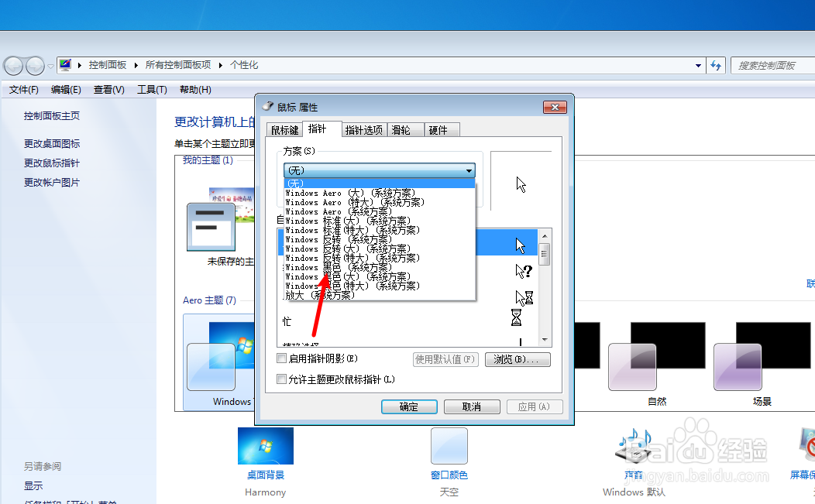The image size is (815, 504).
Task: Switch to the 指针选项 tab
Action: pos(364,130)
